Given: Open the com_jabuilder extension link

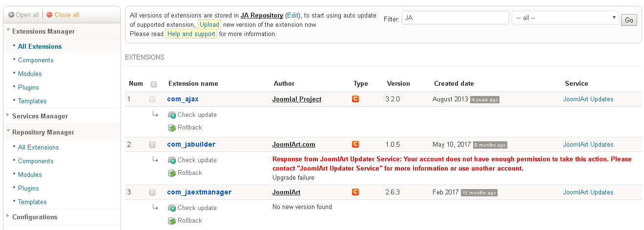Looking at the screenshot, I should (x=191, y=144).
